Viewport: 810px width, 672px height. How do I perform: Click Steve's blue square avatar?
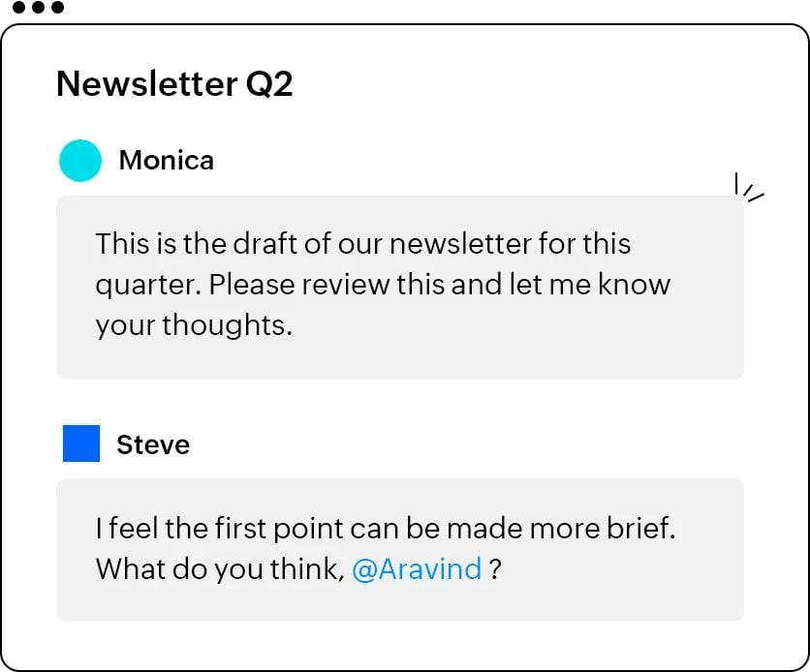tap(81, 443)
